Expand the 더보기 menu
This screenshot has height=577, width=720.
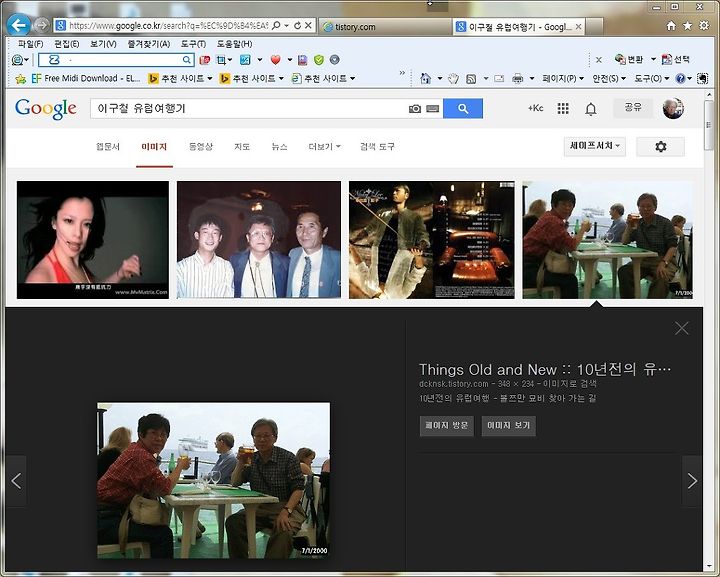[x=325, y=146]
